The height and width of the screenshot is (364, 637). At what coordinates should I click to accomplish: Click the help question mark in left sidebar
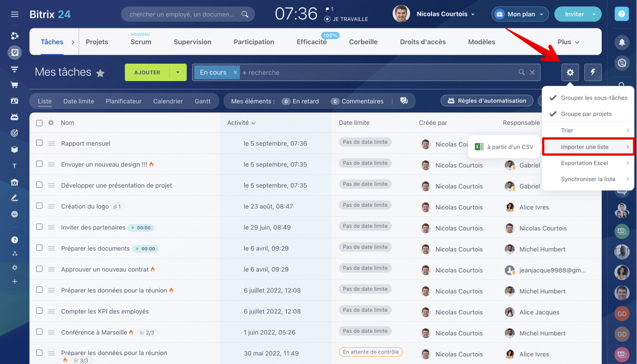tap(14, 240)
